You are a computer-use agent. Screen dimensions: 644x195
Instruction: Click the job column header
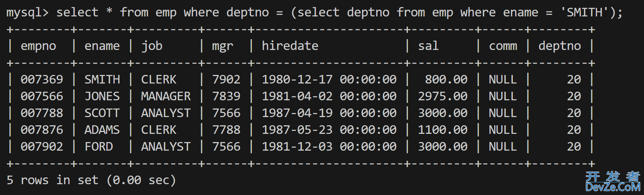tap(152, 46)
